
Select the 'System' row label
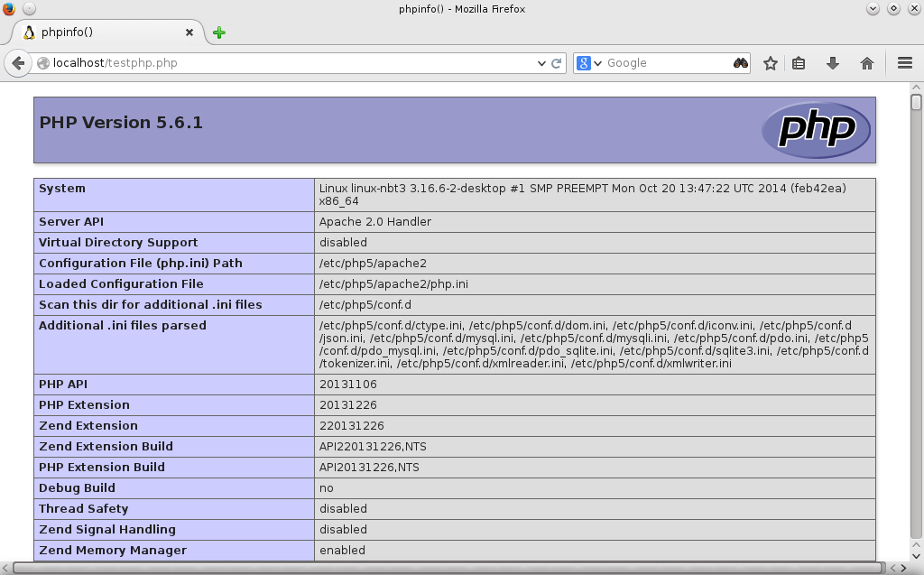click(x=62, y=188)
